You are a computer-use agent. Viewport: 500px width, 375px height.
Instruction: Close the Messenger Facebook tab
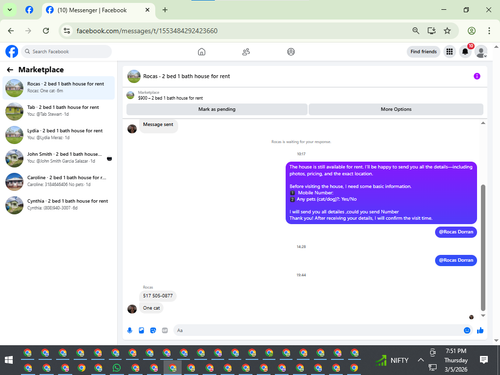click(147, 10)
